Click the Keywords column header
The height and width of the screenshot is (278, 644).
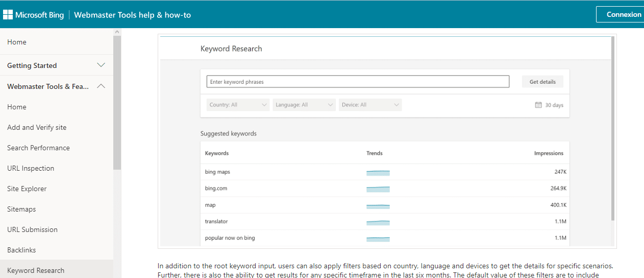coord(217,153)
